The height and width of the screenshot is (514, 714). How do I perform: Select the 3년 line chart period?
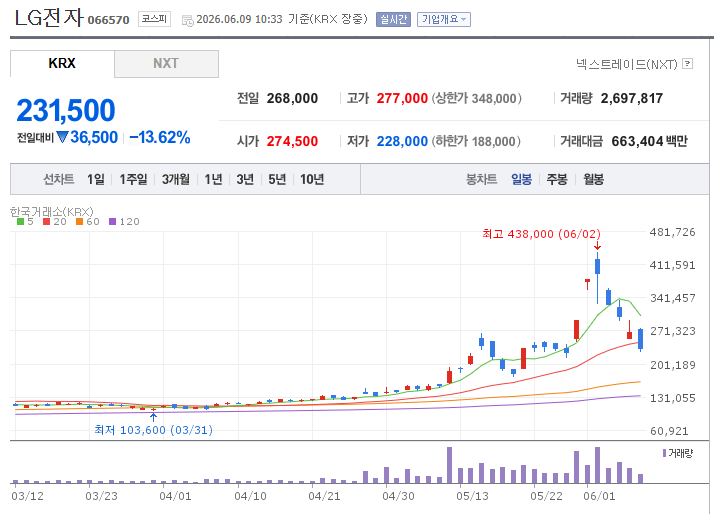pyautogui.click(x=245, y=179)
